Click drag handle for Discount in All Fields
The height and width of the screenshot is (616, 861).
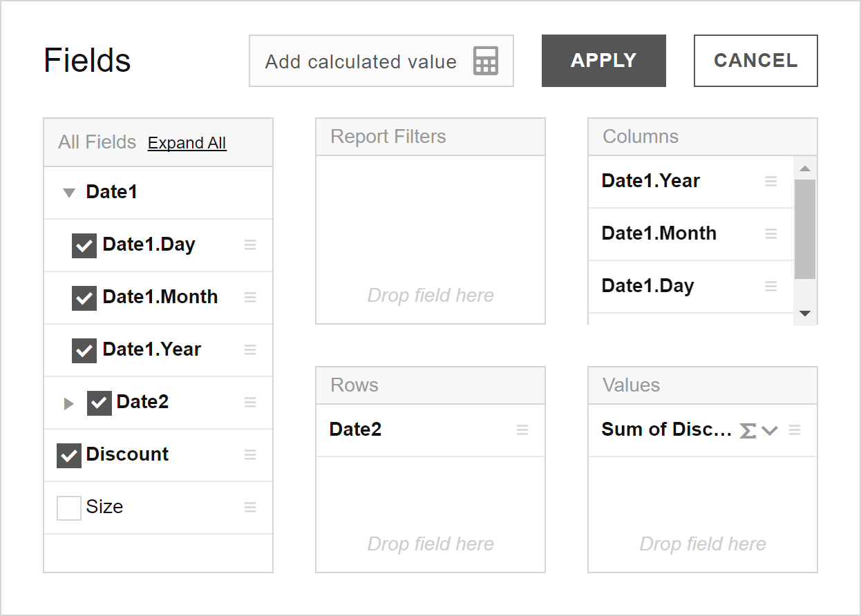(x=250, y=455)
